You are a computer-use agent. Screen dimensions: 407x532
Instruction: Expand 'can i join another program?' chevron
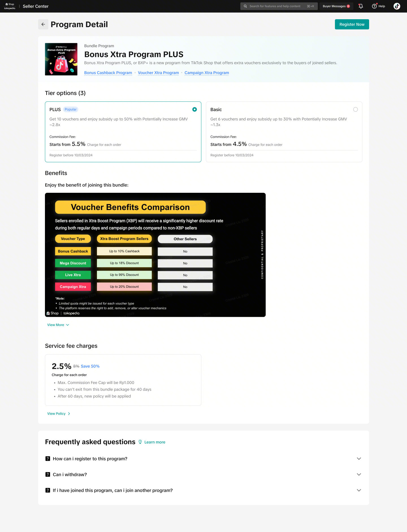tap(359, 490)
